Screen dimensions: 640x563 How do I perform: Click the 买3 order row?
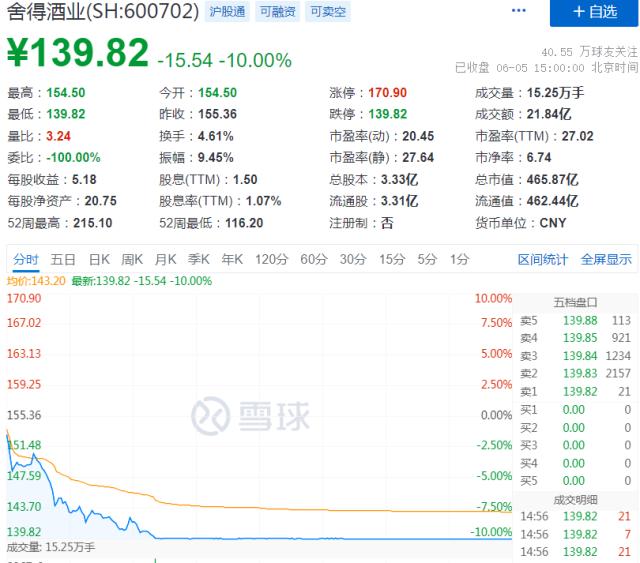pos(575,445)
